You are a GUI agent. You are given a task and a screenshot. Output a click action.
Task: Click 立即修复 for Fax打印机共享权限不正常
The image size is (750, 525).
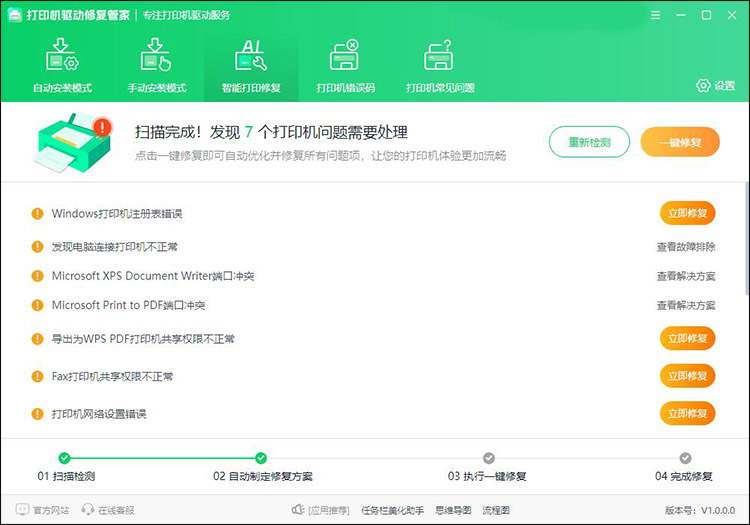pos(687,376)
